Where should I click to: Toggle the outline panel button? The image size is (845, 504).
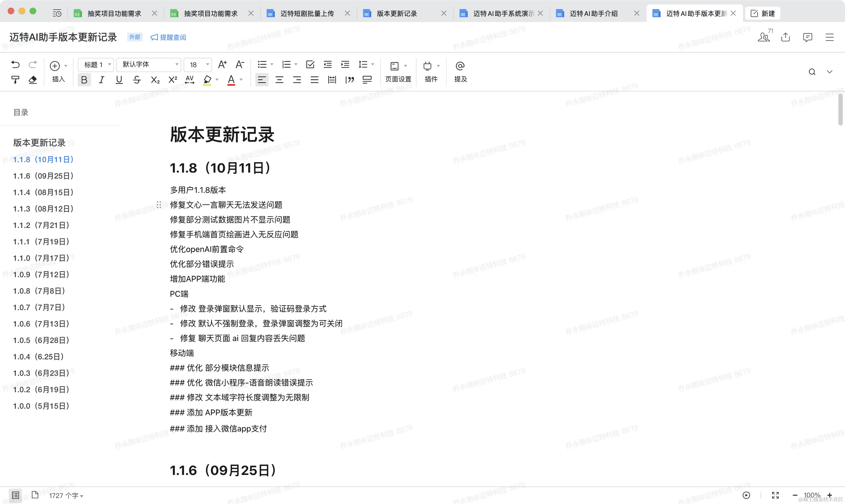(x=15, y=495)
